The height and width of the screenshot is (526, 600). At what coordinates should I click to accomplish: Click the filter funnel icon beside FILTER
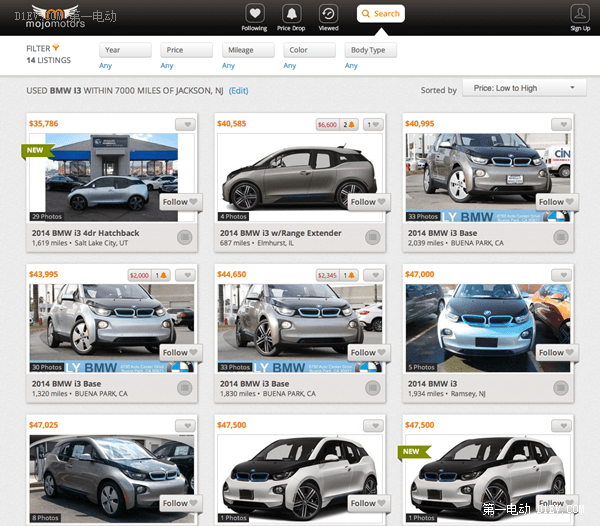pyautogui.click(x=56, y=48)
